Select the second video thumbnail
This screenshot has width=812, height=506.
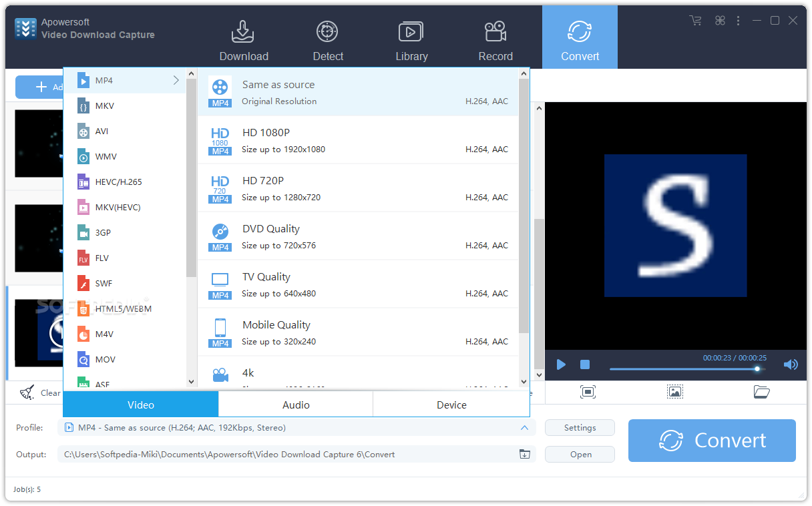39,238
